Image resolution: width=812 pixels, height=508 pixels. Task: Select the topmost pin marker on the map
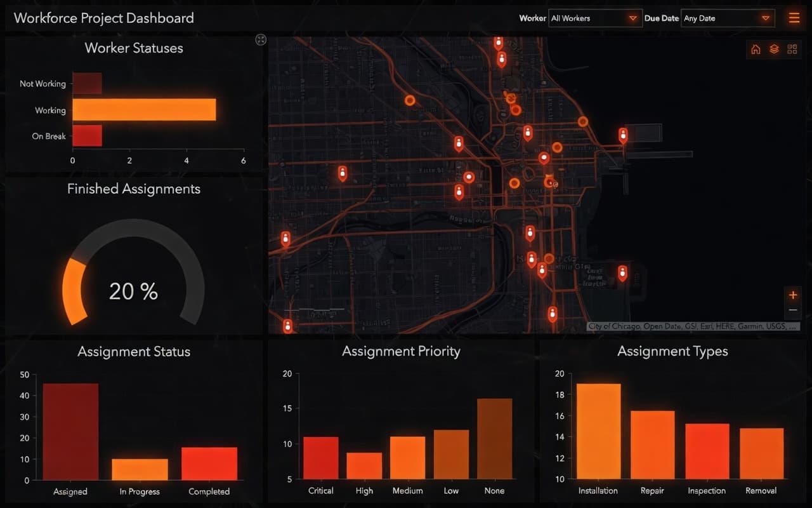click(499, 43)
